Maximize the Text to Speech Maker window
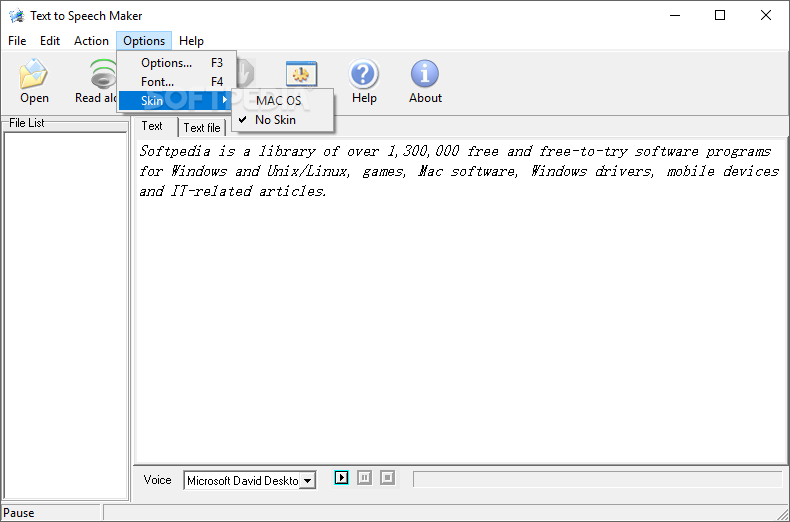 [720, 16]
